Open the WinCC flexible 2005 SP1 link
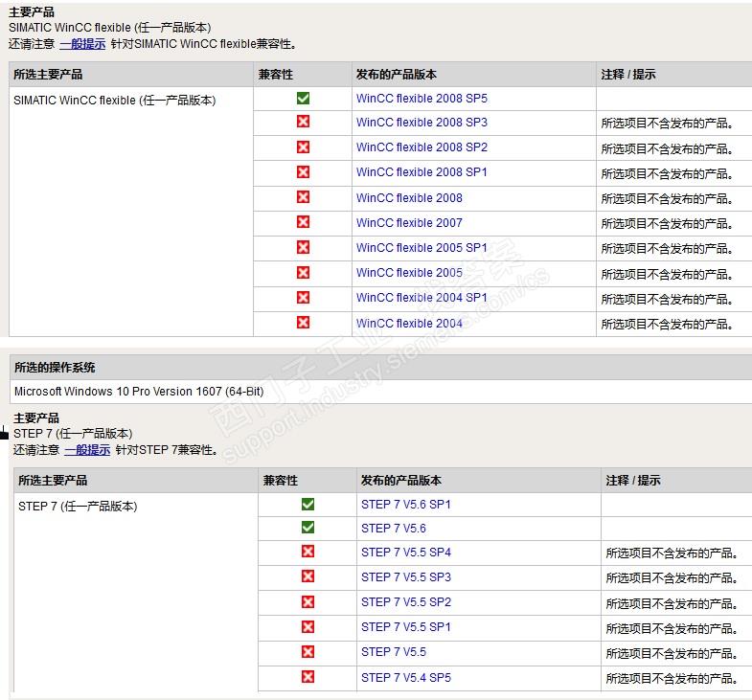The height and width of the screenshot is (700, 752). click(x=422, y=247)
